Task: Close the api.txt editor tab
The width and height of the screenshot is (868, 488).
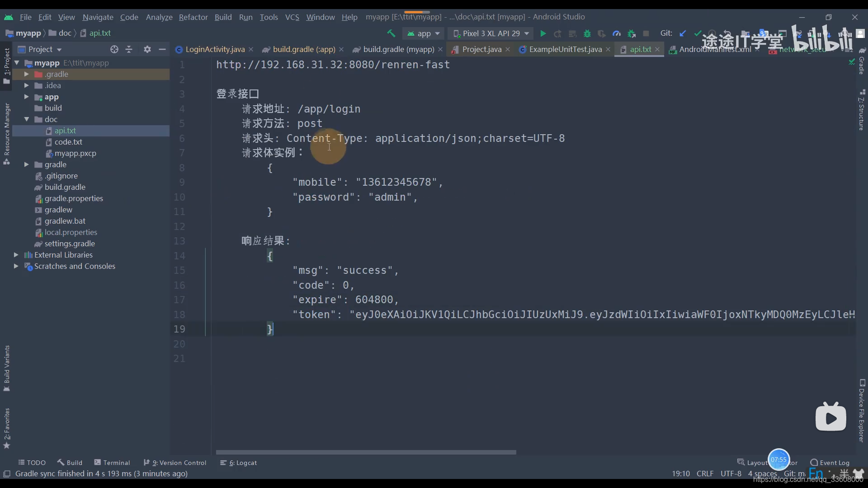Action: click(x=657, y=49)
